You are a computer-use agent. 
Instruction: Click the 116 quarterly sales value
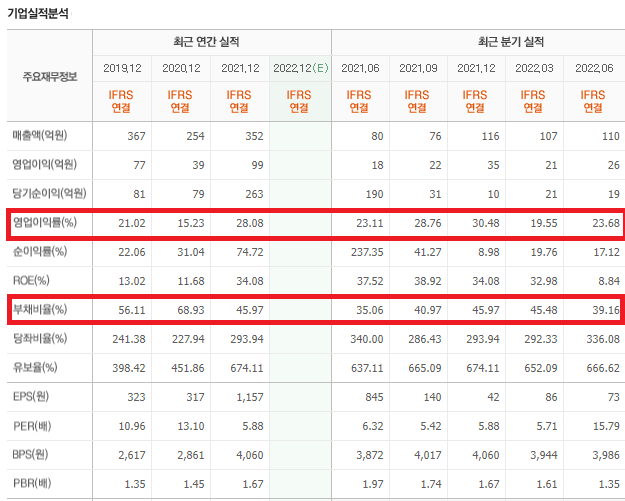(x=490, y=136)
